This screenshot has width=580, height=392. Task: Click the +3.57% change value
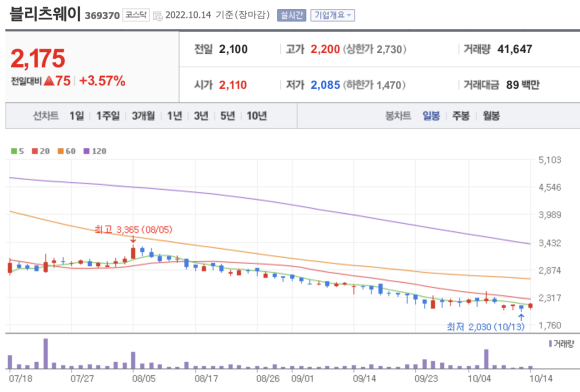pyautogui.click(x=102, y=81)
